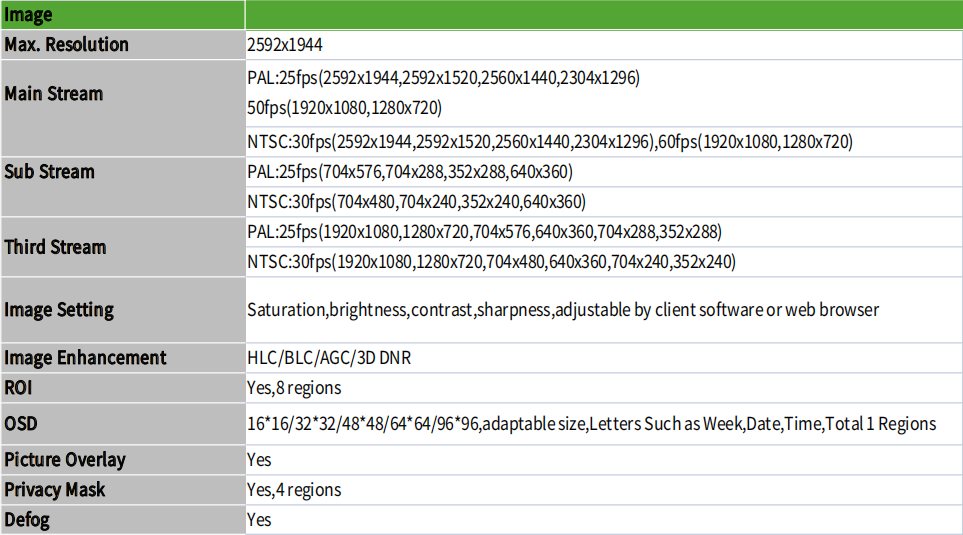Select the Image Setting label cell
963x535 pixels.
123,310
